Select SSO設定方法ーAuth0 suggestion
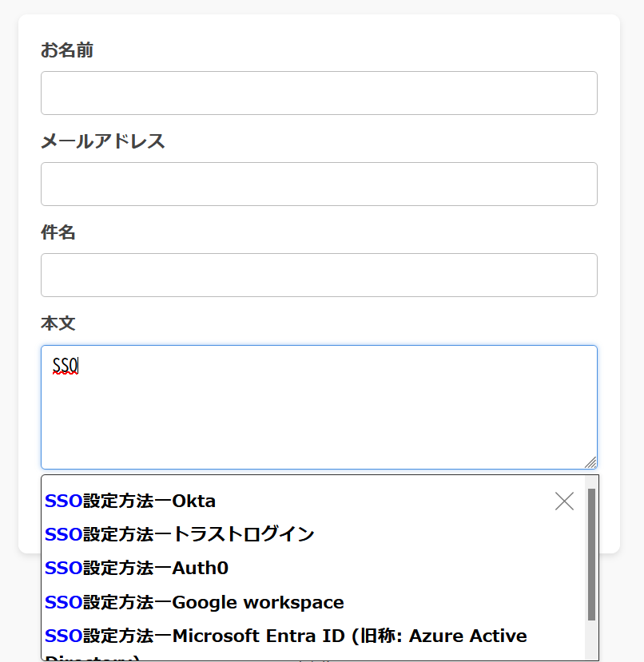The width and height of the screenshot is (644, 662). 137,568
